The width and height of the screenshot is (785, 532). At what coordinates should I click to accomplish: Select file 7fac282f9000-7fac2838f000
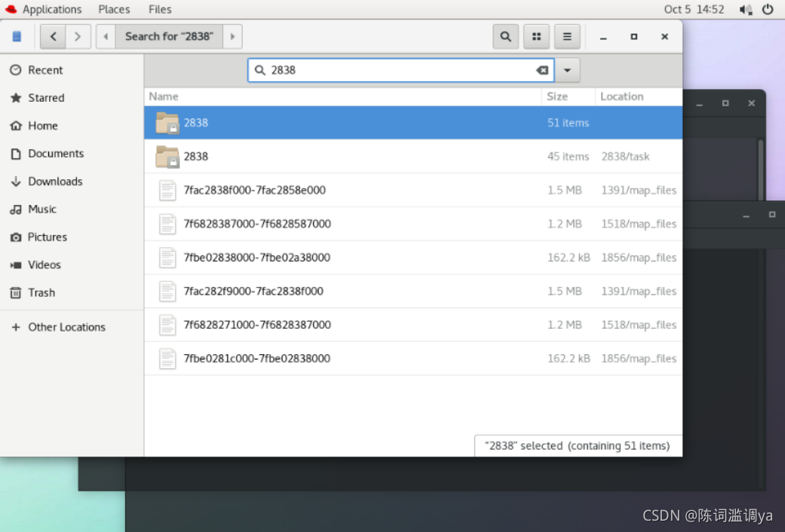pyautogui.click(x=413, y=291)
